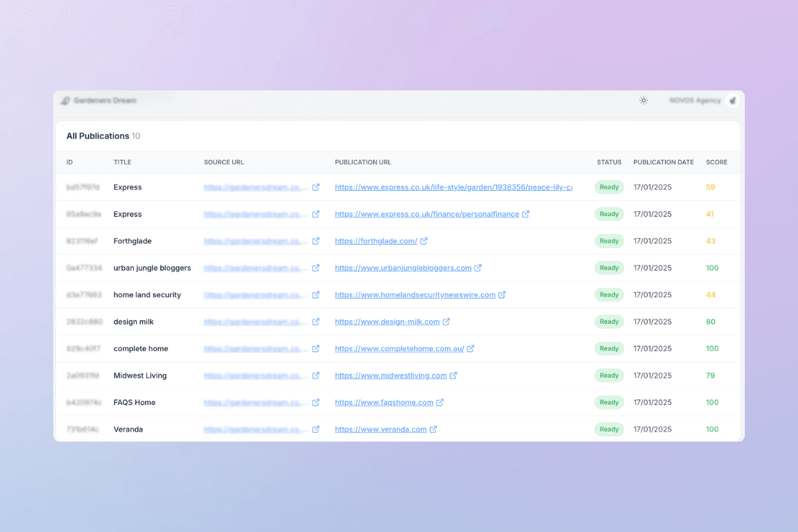Click the Ready status badge for Express

point(609,187)
